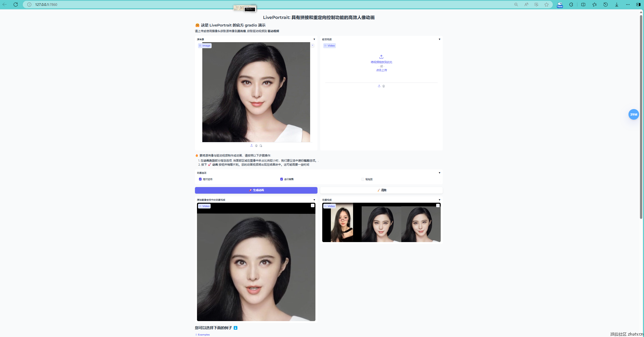Open the Examples section label
644x337 pixels.
[203, 335]
